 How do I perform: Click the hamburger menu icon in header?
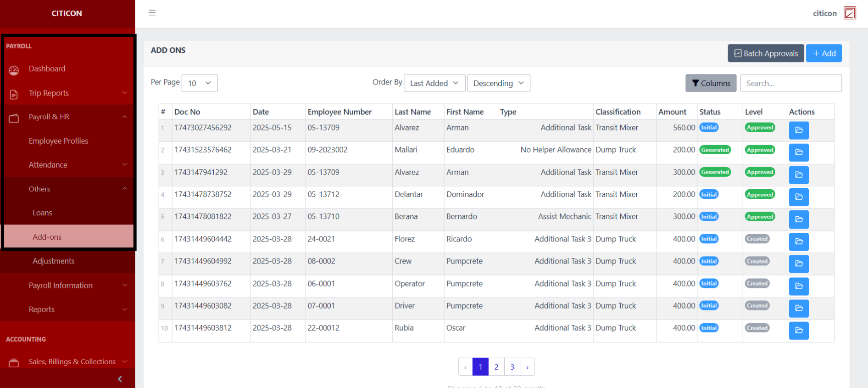tap(152, 13)
